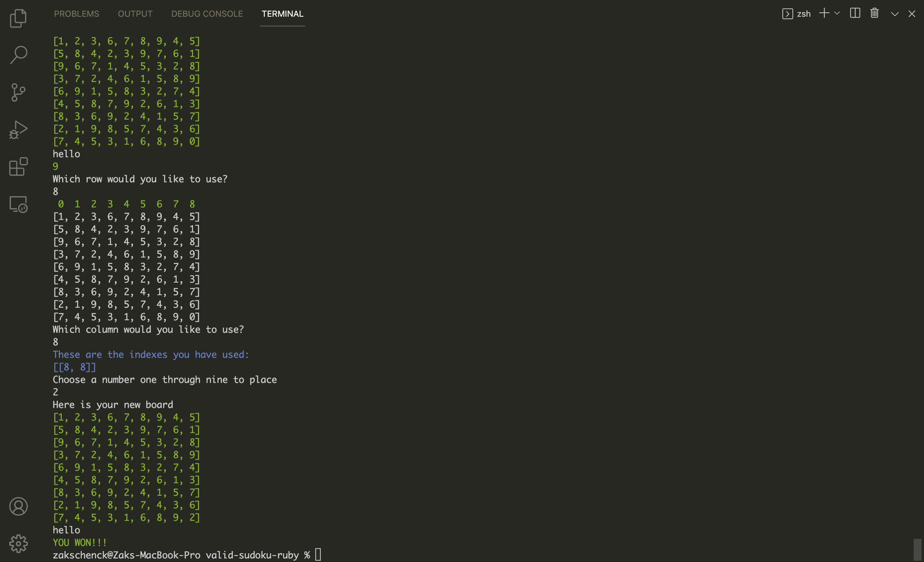Image resolution: width=924 pixels, height=562 pixels.
Task: Open the Remote Explorer view
Action: 18,204
